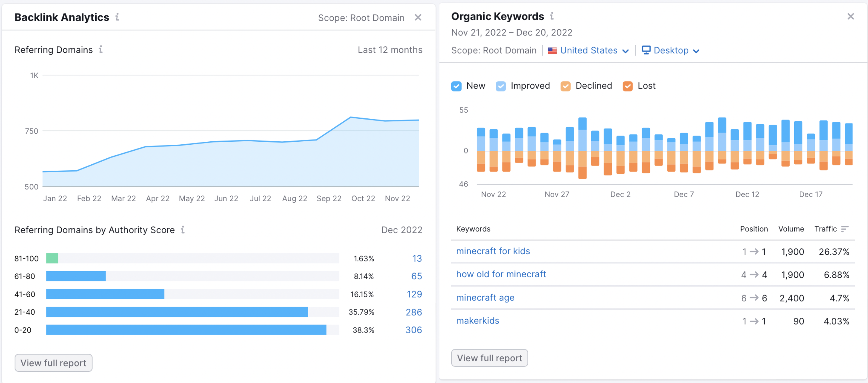Open 13 domains link for 81-100
The height and width of the screenshot is (383, 868).
[x=417, y=258]
